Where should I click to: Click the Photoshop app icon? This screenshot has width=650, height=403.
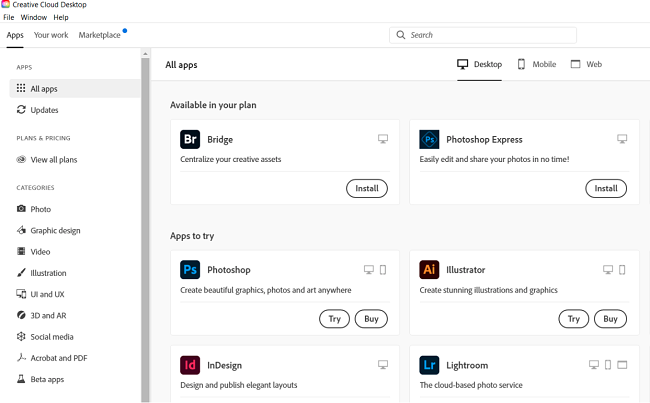click(190, 269)
